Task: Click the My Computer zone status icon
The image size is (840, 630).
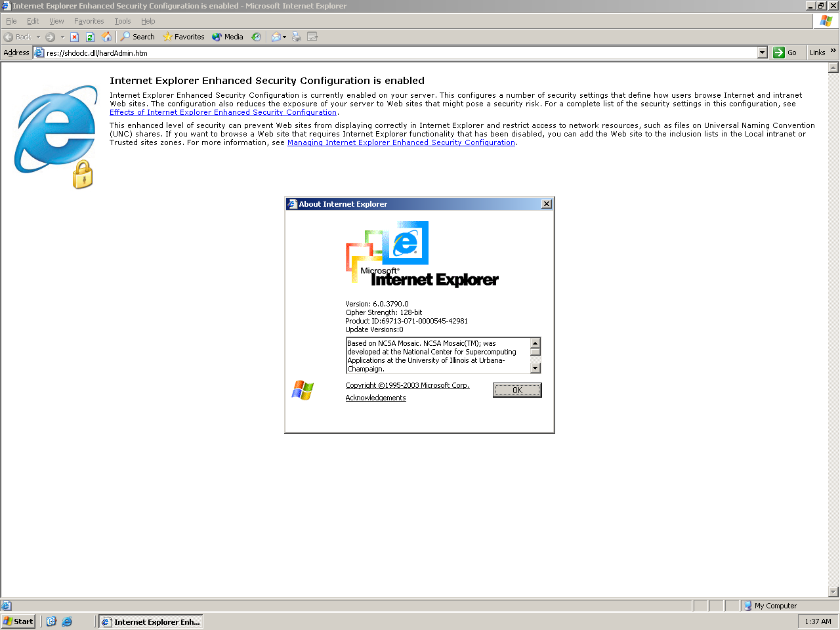Action: (747, 606)
